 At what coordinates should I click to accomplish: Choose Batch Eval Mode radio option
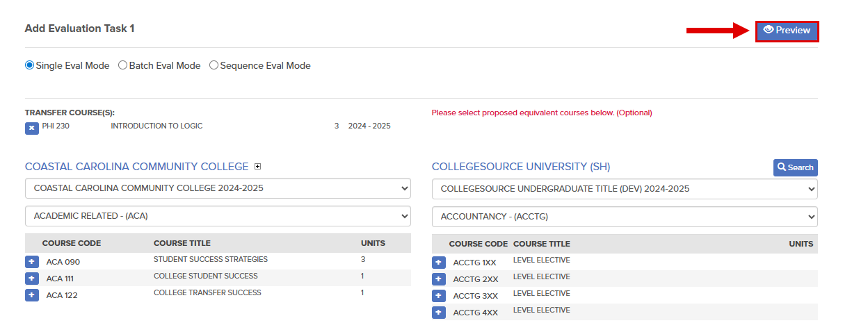coord(122,65)
